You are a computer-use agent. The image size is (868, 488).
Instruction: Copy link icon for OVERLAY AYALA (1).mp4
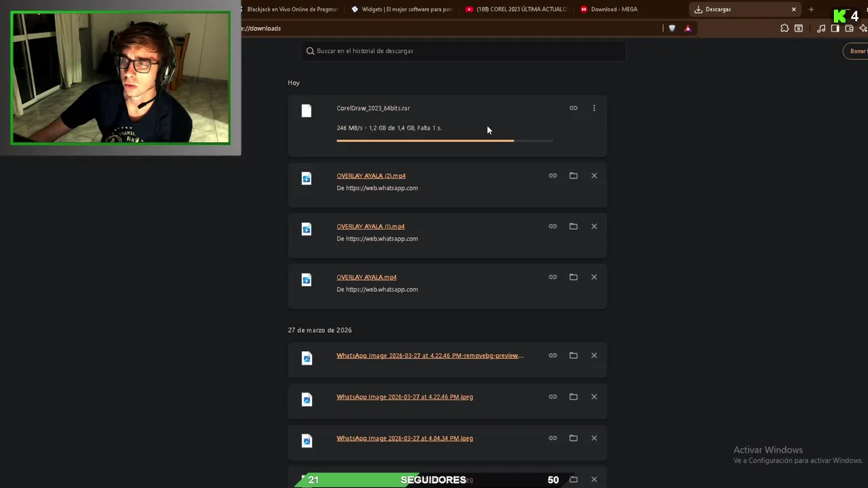point(553,226)
